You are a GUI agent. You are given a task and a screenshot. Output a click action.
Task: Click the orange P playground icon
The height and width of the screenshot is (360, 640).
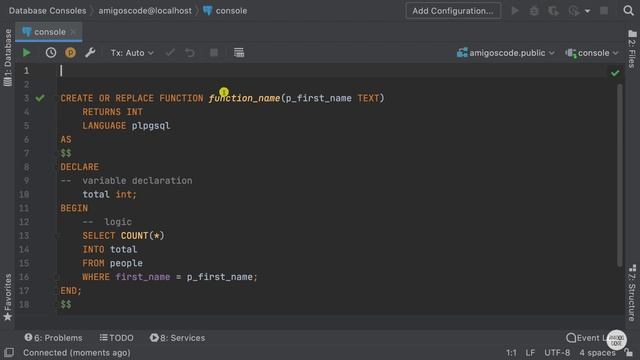(70, 53)
